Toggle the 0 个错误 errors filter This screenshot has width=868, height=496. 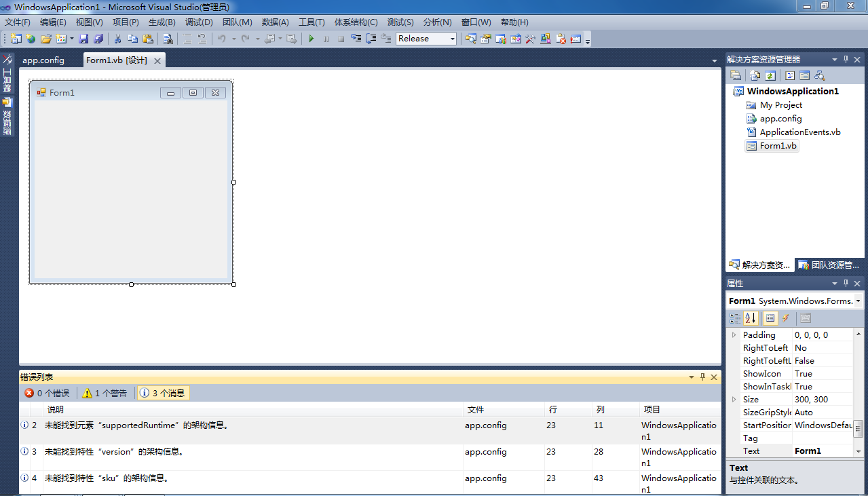(x=48, y=393)
